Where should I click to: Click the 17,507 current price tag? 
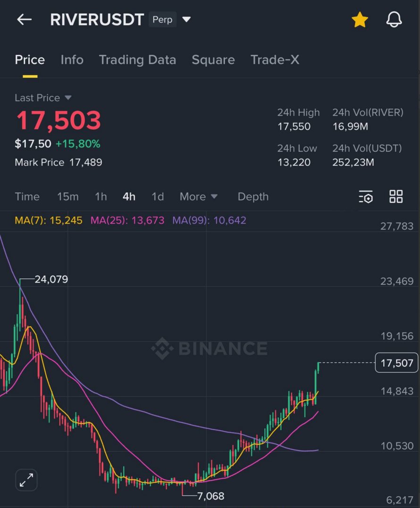coord(396,363)
